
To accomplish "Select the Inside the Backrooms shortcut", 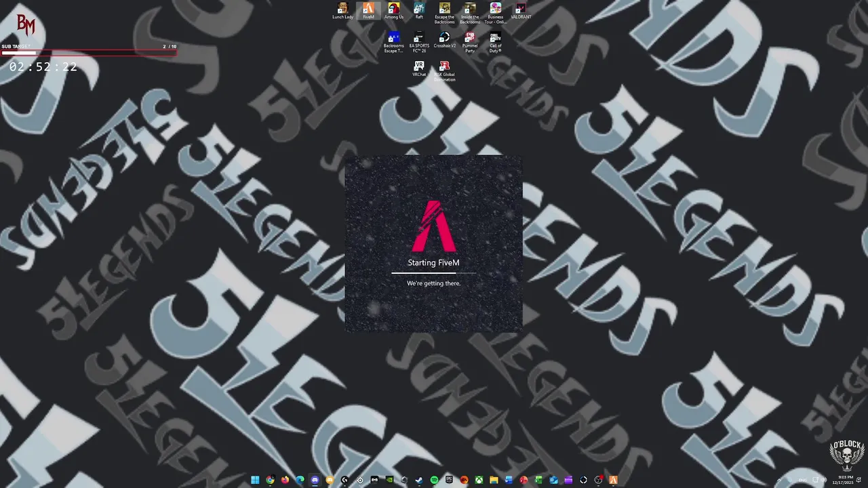I will (x=470, y=13).
